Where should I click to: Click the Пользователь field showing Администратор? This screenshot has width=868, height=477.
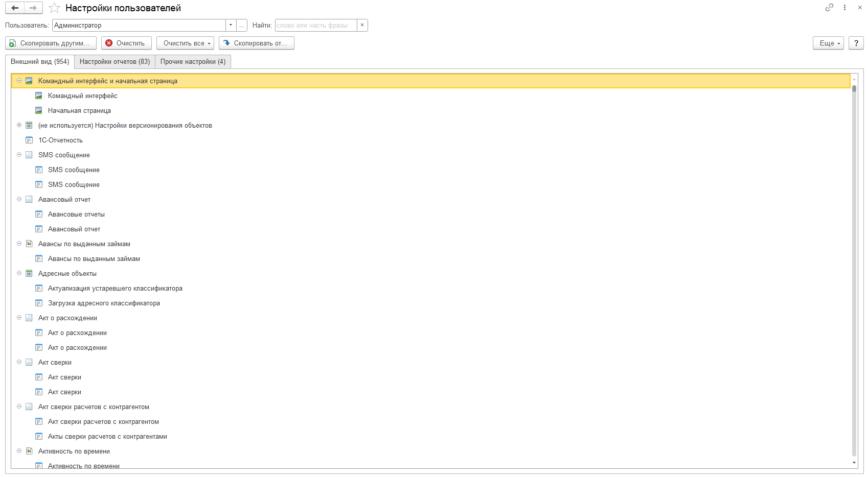coord(139,25)
